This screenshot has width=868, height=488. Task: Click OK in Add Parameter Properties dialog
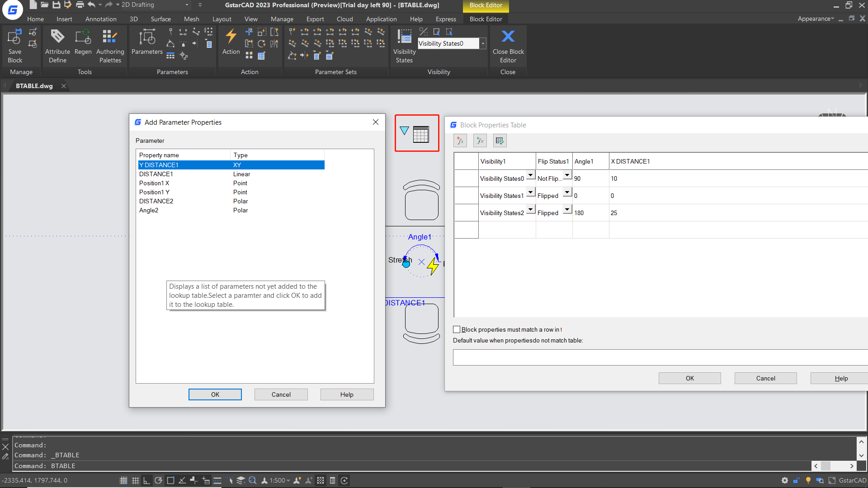(215, 394)
